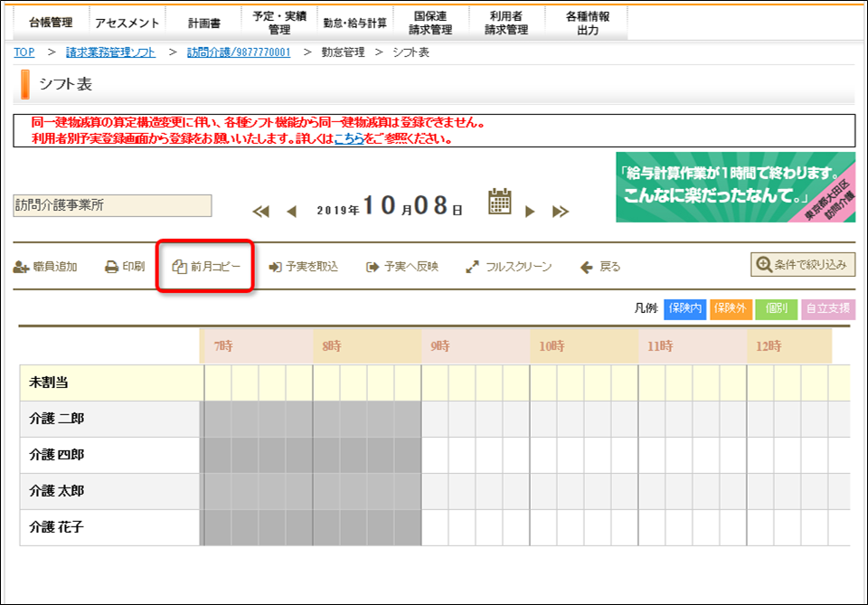Click the 条件で絞り込み filter button
868x605 pixels.
[x=803, y=265]
